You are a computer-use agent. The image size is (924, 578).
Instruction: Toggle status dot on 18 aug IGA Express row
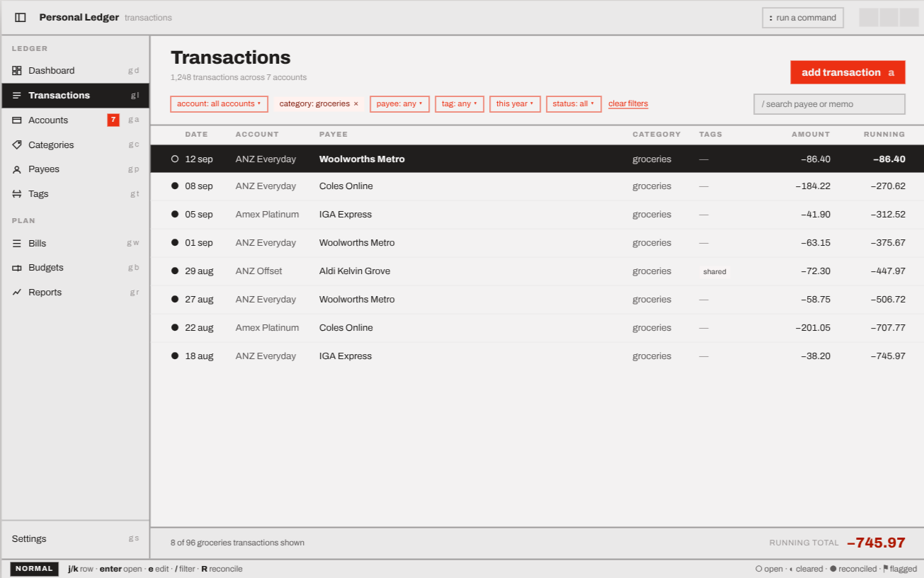coord(175,356)
